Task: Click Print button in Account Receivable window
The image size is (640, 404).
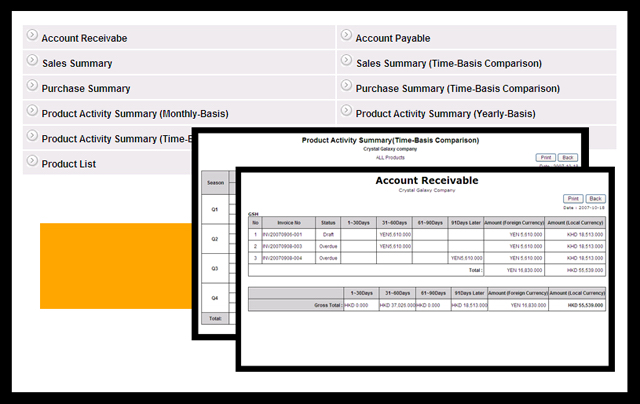Action: pyautogui.click(x=573, y=199)
